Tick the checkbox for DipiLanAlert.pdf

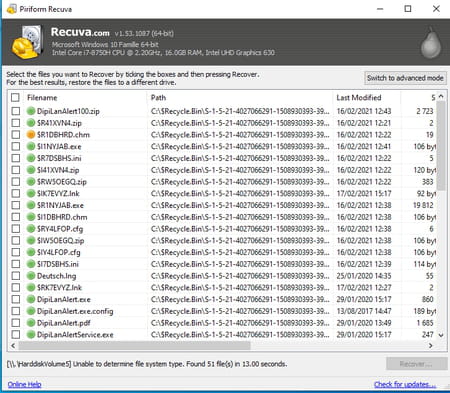(x=16, y=323)
